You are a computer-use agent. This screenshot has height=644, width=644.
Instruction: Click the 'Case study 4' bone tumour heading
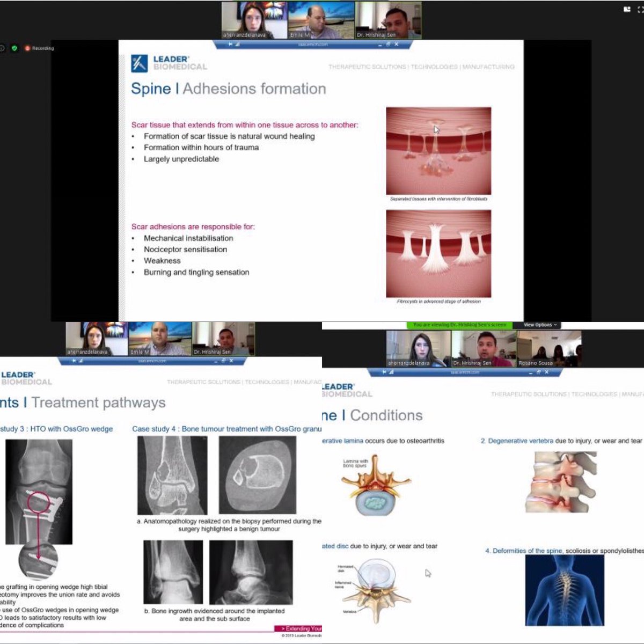coord(226,429)
